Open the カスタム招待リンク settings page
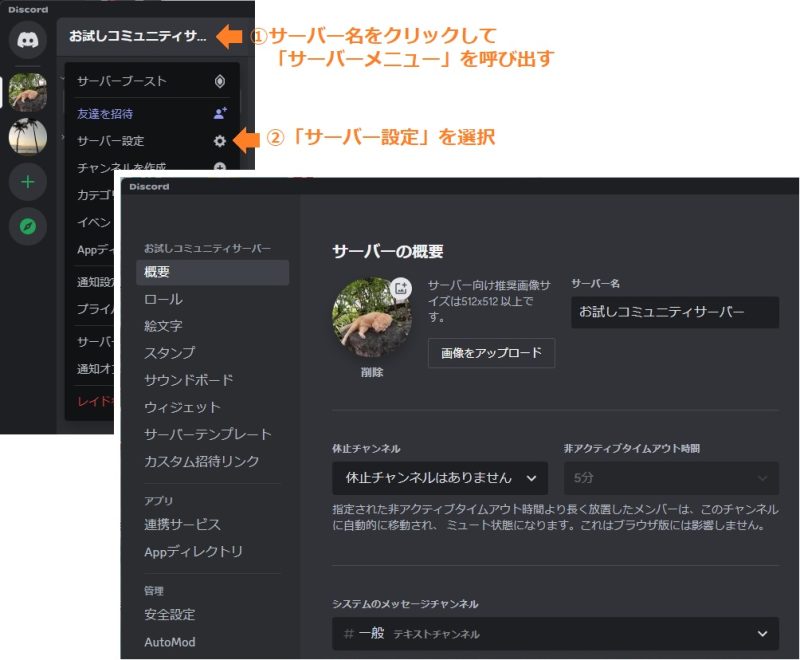The width and height of the screenshot is (800, 660). 213,462
